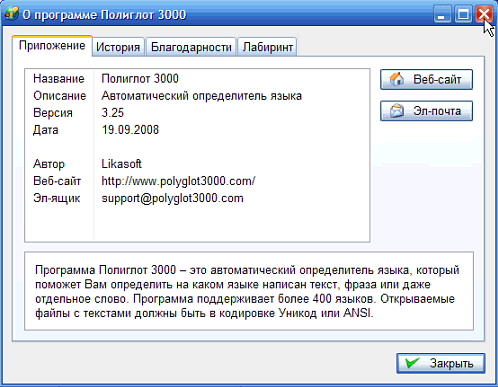Click the Дата label
The image size is (498, 387).
click(46, 130)
